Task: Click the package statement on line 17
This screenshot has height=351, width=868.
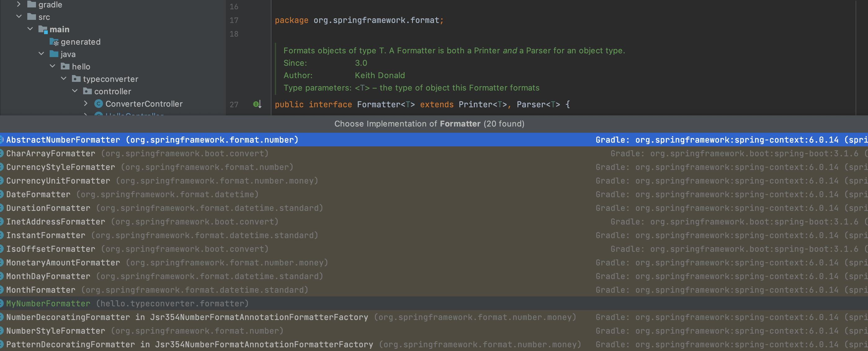Action: [x=359, y=20]
